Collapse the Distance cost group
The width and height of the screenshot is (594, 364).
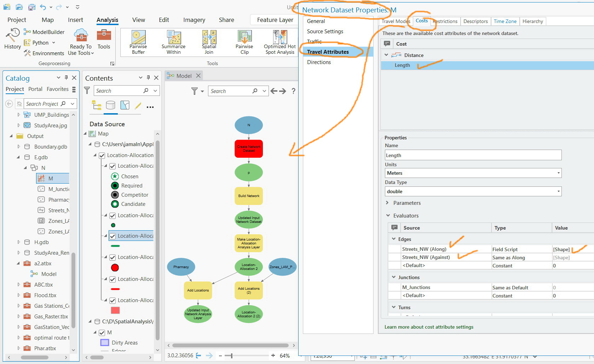pos(386,55)
